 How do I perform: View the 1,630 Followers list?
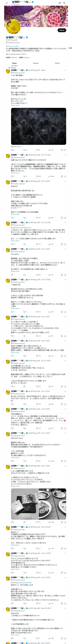[x=24, y=58]
